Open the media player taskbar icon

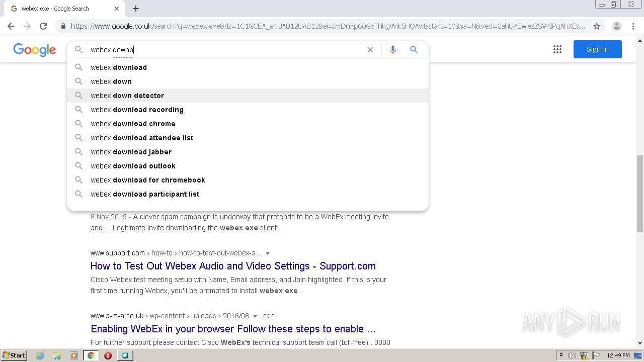[74, 355]
